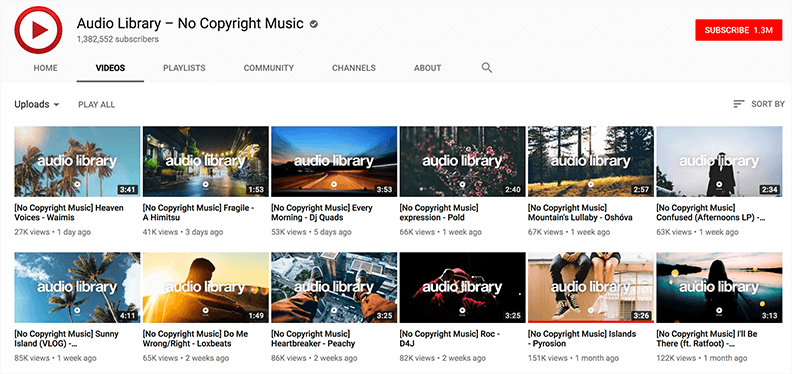Open Fragile - A Himitsu video thumbnail

[206, 161]
